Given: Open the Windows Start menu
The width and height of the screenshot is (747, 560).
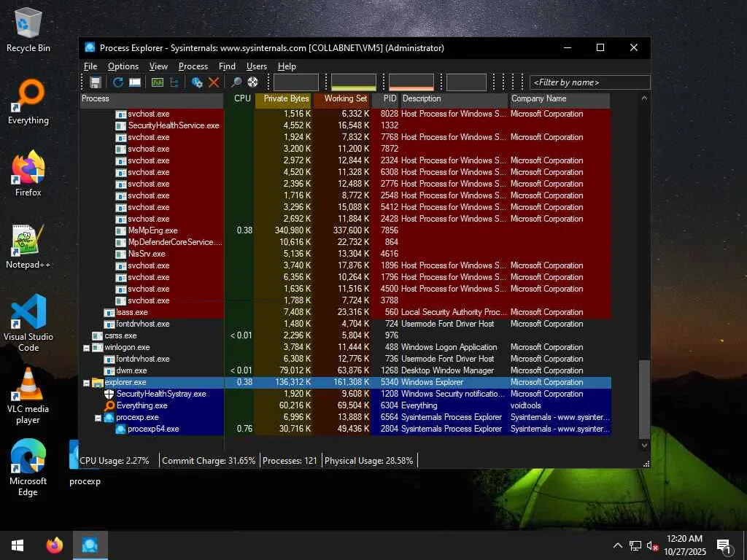Looking at the screenshot, I should point(18,545).
